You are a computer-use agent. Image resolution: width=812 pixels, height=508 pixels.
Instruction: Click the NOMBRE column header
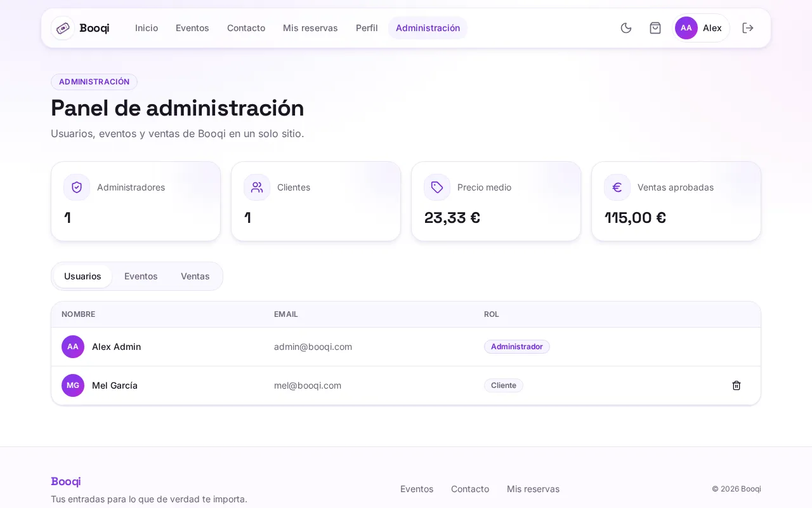tap(78, 314)
